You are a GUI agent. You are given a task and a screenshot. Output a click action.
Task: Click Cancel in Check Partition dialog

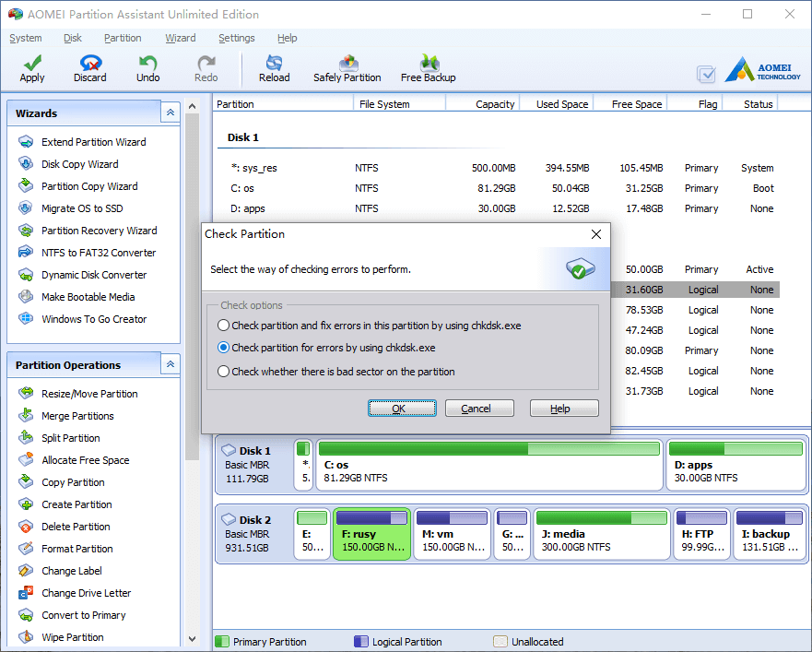tap(479, 409)
